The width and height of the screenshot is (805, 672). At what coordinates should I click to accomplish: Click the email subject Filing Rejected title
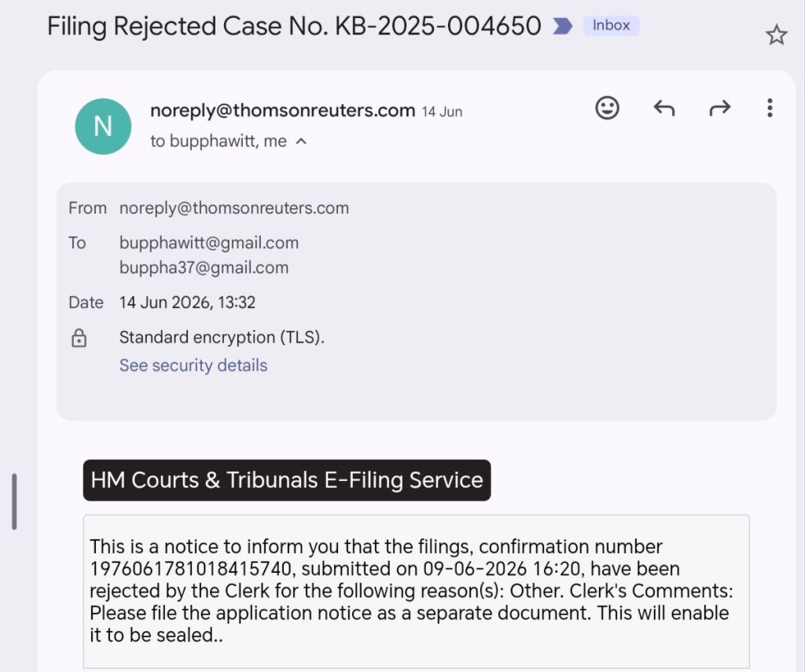[x=294, y=26]
